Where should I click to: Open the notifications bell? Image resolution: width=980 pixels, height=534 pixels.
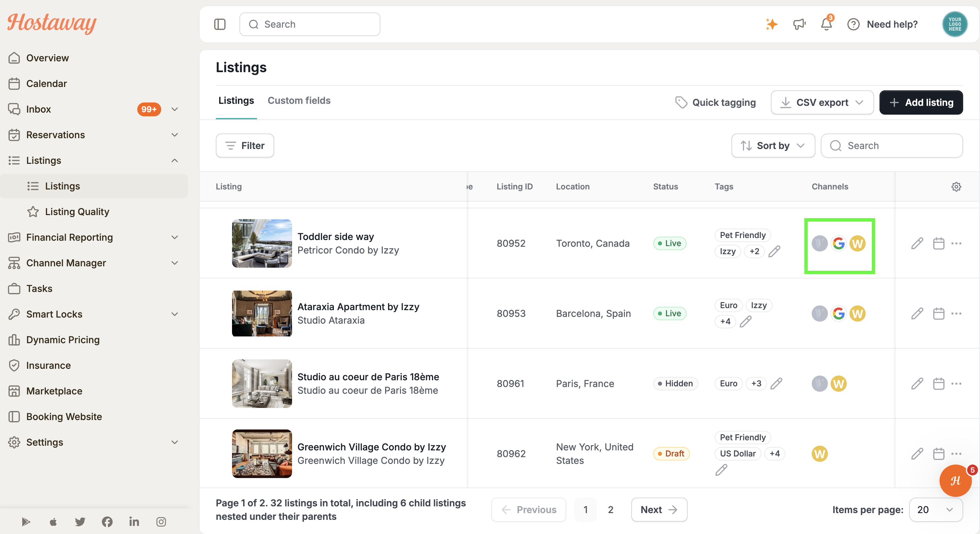click(x=826, y=24)
